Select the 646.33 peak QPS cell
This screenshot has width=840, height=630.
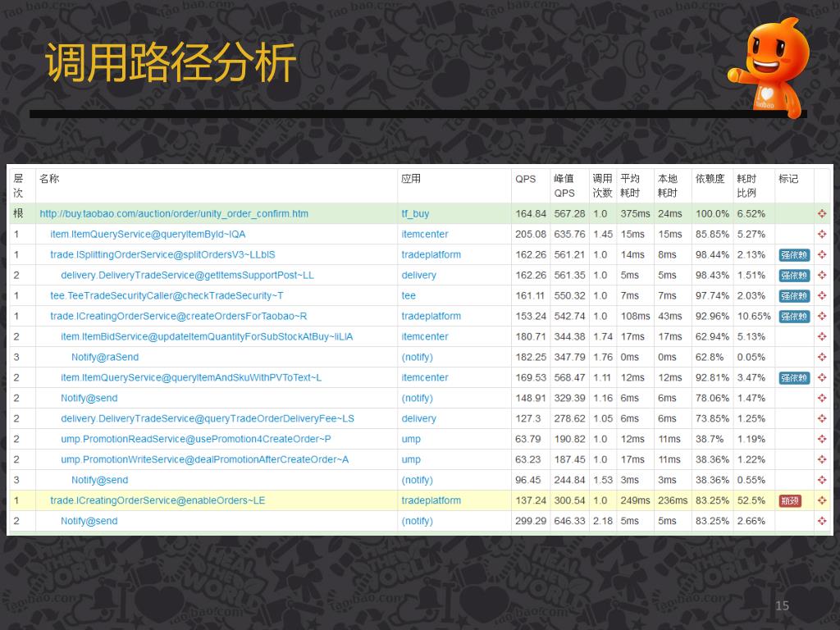click(x=569, y=521)
